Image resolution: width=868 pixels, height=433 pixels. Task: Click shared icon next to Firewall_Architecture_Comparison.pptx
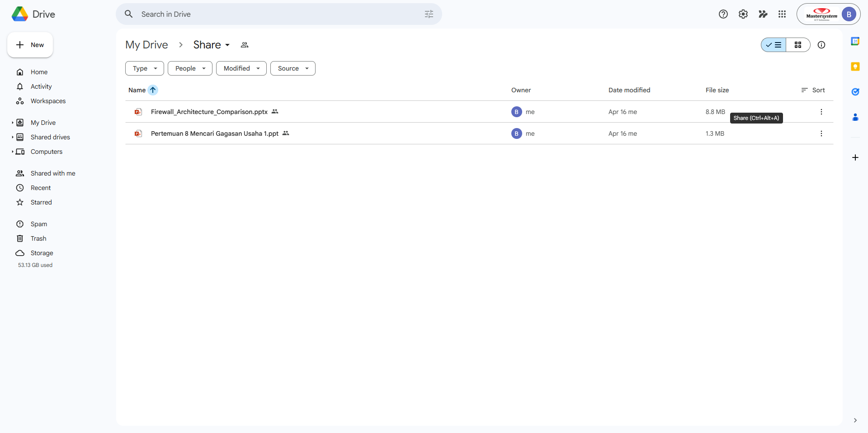(x=275, y=112)
